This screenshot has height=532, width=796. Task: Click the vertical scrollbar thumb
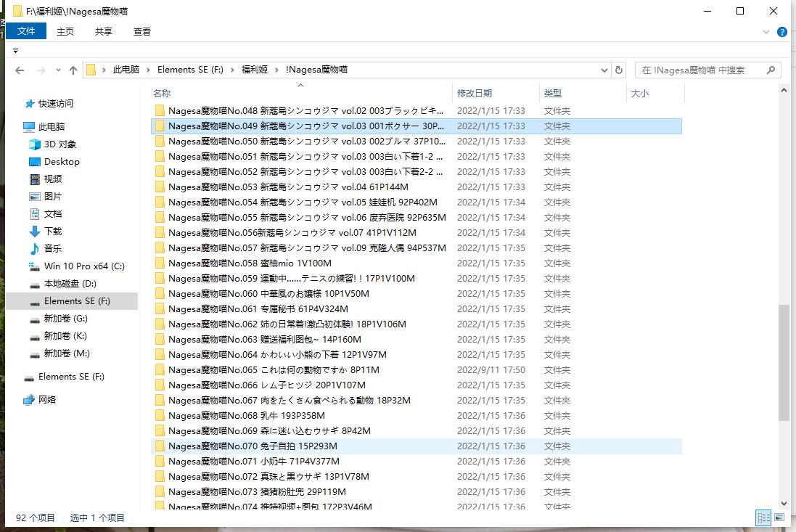784,362
